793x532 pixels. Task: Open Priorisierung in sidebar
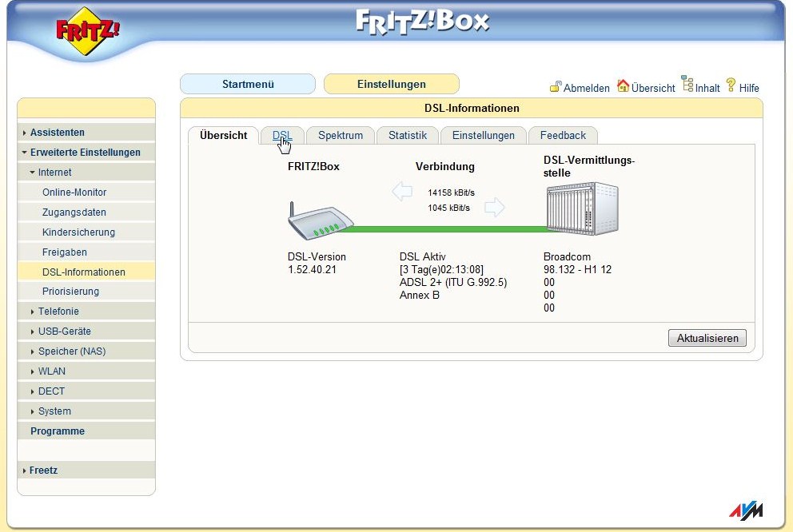pyautogui.click(x=86, y=292)
